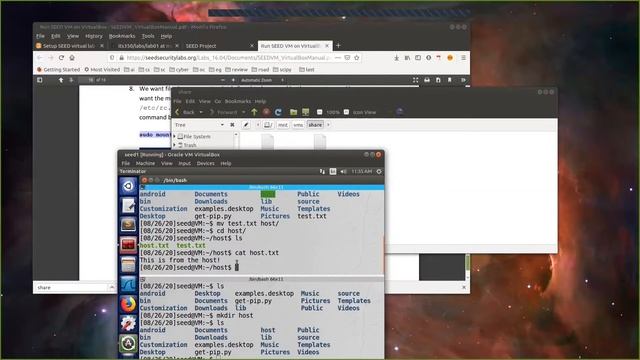Open Firefox hamburger menu
The height and width of the screenshot is (360, 640).
point(463,58)
